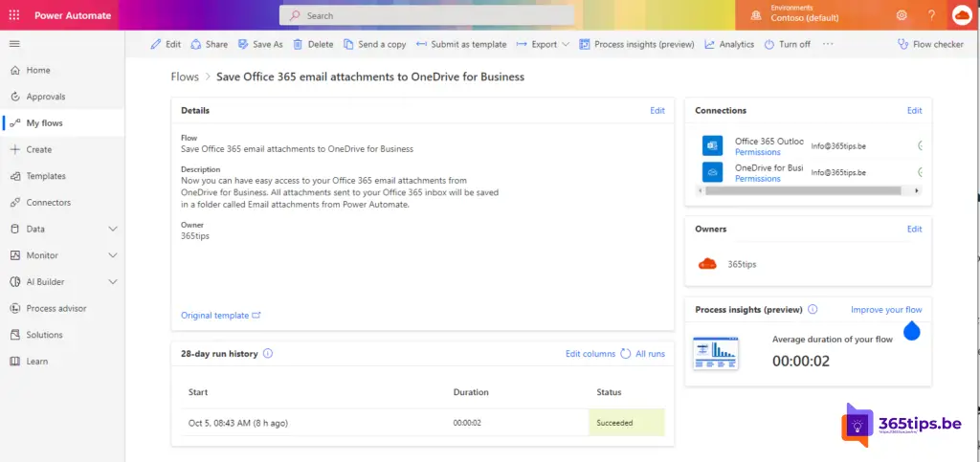Screen dimensions: 980x462
Task: Open the All runs link
Action: click(x=650, y=353)
